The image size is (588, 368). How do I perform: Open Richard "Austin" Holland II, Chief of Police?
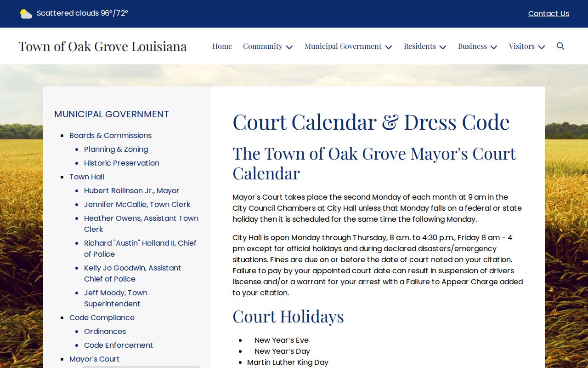click(140, 248)
